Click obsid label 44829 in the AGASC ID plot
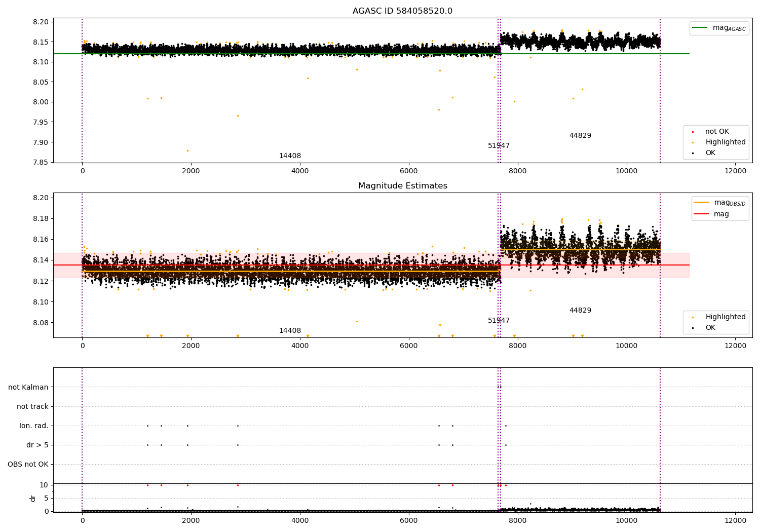760x532 pixels. point(580,136)
